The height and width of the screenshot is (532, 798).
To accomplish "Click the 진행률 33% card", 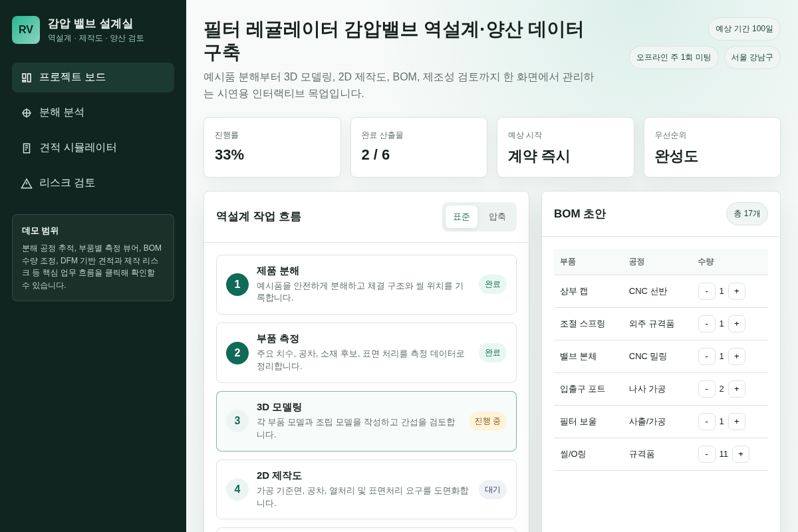I will 272,148.
